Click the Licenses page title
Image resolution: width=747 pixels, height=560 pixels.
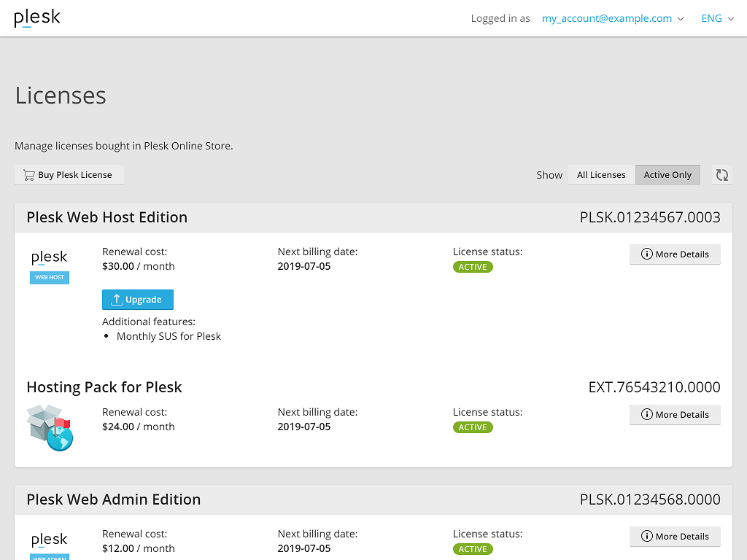61,96
